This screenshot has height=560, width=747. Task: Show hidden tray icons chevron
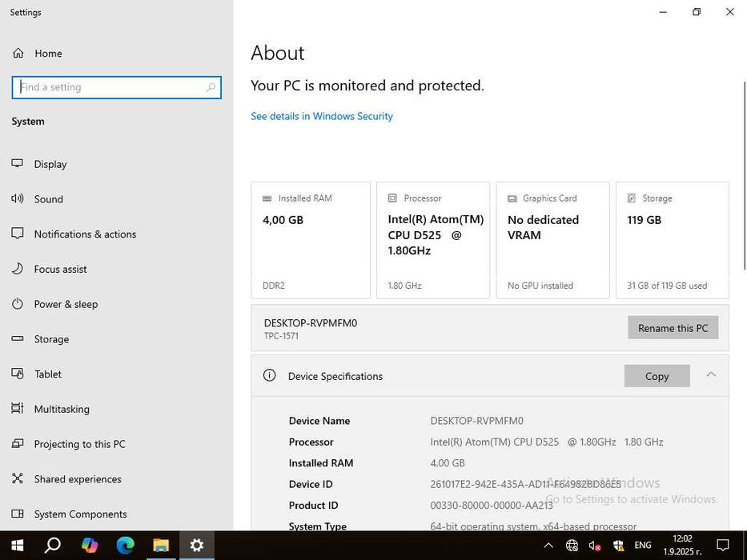coord(548,546)
